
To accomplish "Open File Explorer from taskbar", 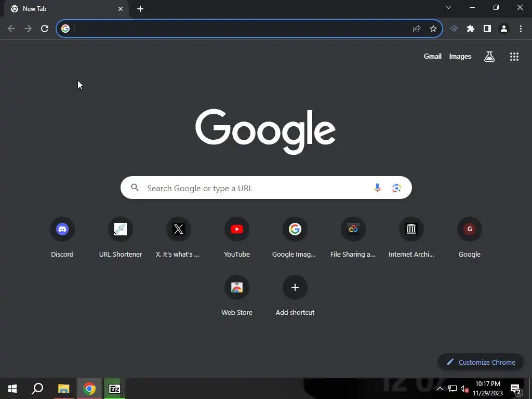I will point(63,389).
